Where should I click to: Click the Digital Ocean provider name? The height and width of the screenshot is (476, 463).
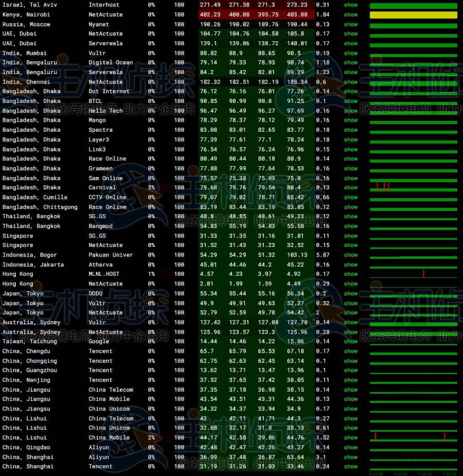tap(111, 63)
